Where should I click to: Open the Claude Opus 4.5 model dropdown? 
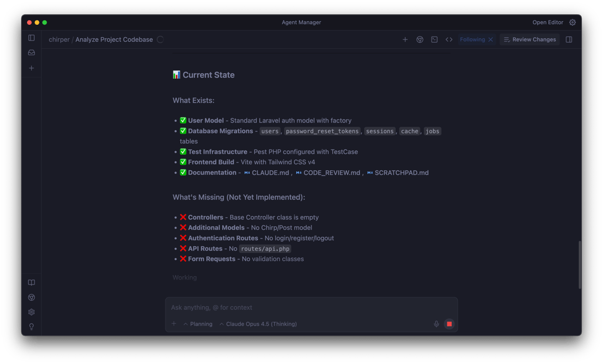pyautogui.click(x=258, y=324)
